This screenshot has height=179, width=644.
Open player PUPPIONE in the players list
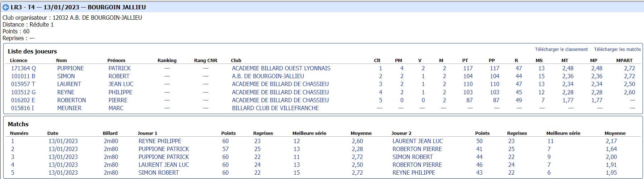(71, 68)
